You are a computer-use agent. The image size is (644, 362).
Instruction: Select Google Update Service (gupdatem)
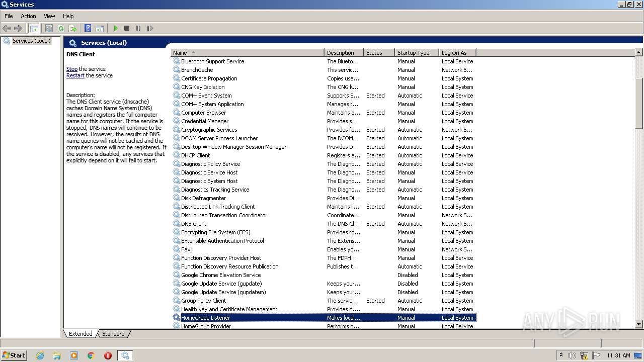point(223,292)
